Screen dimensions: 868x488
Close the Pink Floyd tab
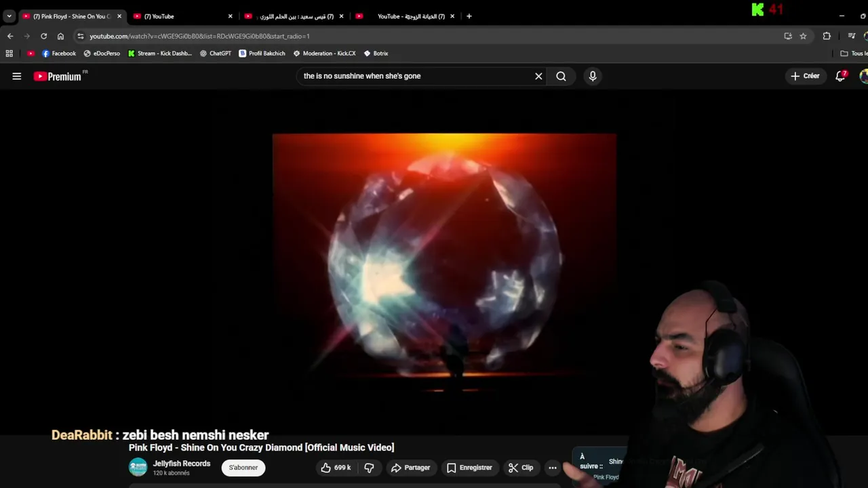(119, 16)
